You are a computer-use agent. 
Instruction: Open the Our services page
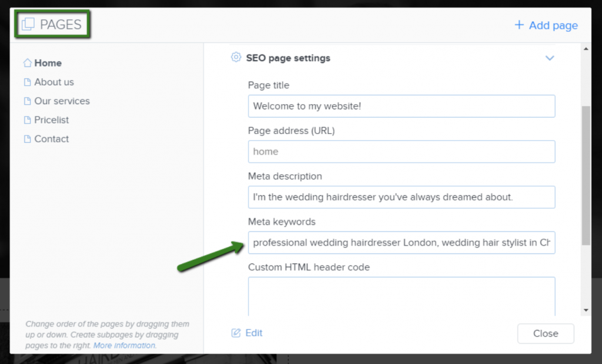tap(62, 101)
